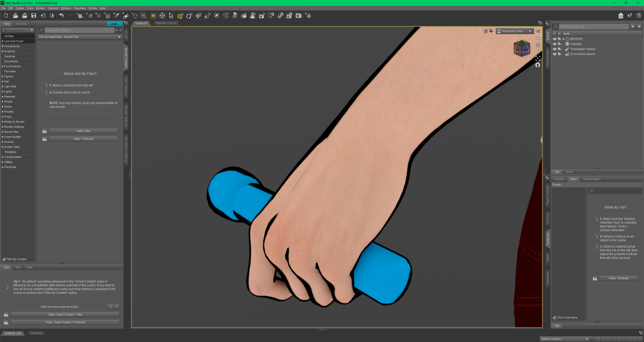Click the viewport pan arrows icon
The height and width of the screenshot is (342, 644).
tap(538, 44)
